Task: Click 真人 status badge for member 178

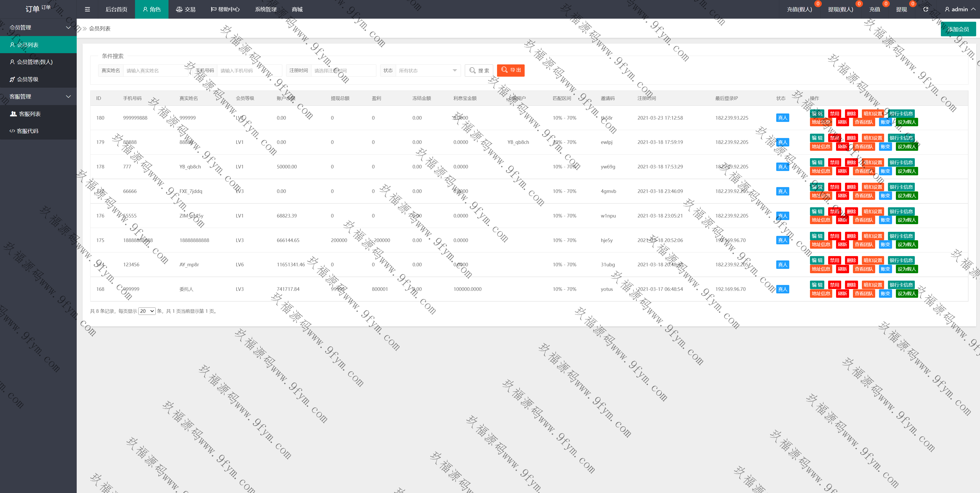Action: pyautogui.click(x=782, y=167)
